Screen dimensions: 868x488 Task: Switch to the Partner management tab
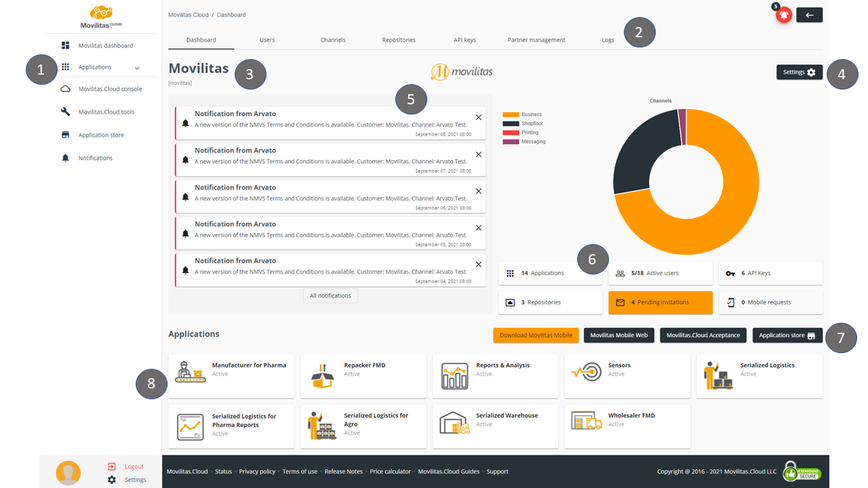point(536,40)
